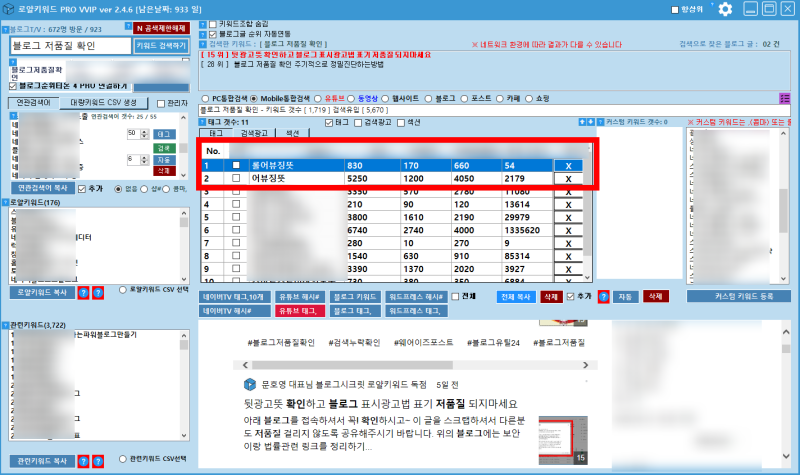Click first red help icon after 로얄키워드 복사
Screen dimensions: 800x475
point(83,293)
